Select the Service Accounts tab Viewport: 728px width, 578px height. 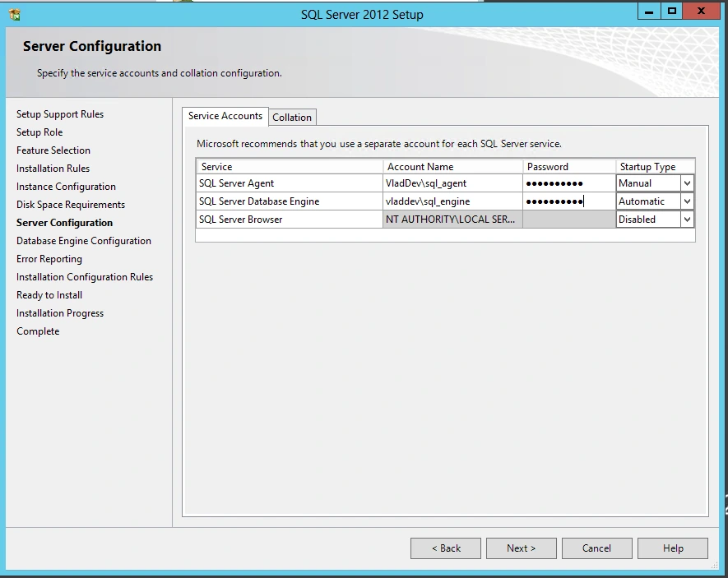click(225, 116)
